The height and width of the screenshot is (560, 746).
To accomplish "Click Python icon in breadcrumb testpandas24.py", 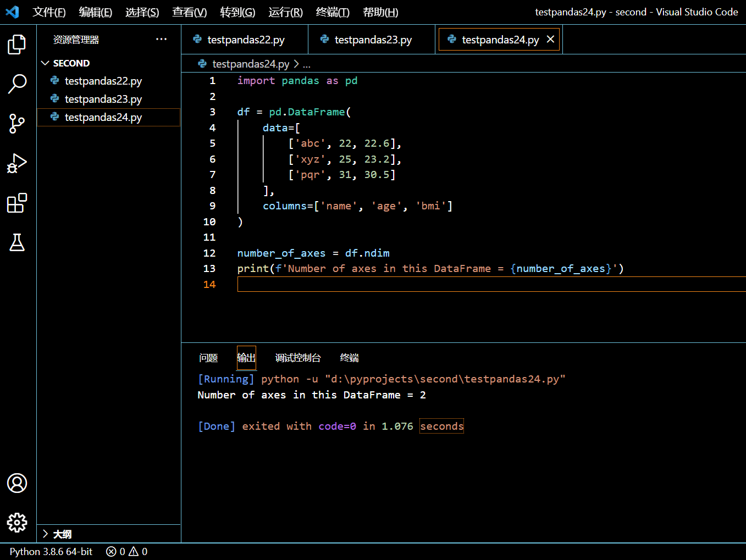I will tap(202, 64).
